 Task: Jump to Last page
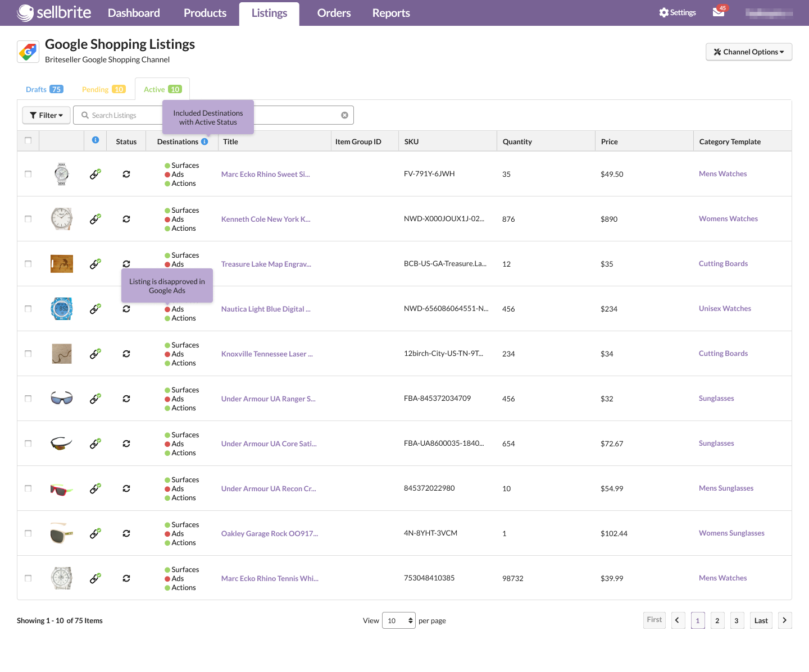click(761, 620)
